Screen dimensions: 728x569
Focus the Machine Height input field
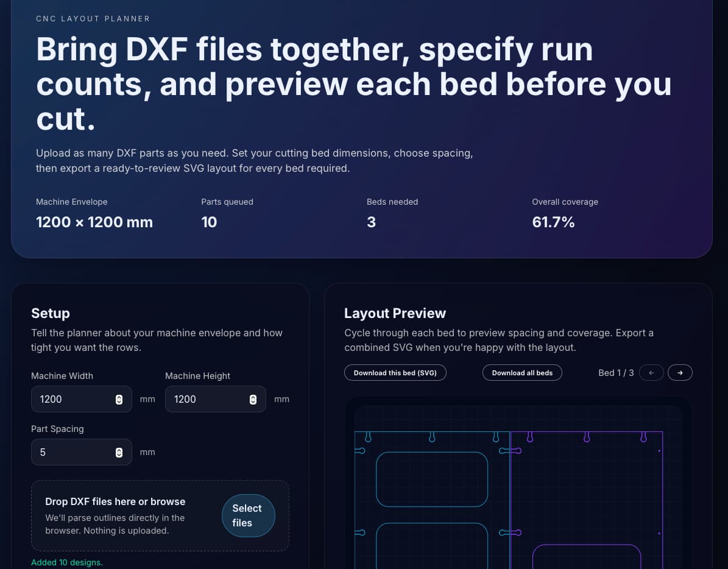point(216,399)
